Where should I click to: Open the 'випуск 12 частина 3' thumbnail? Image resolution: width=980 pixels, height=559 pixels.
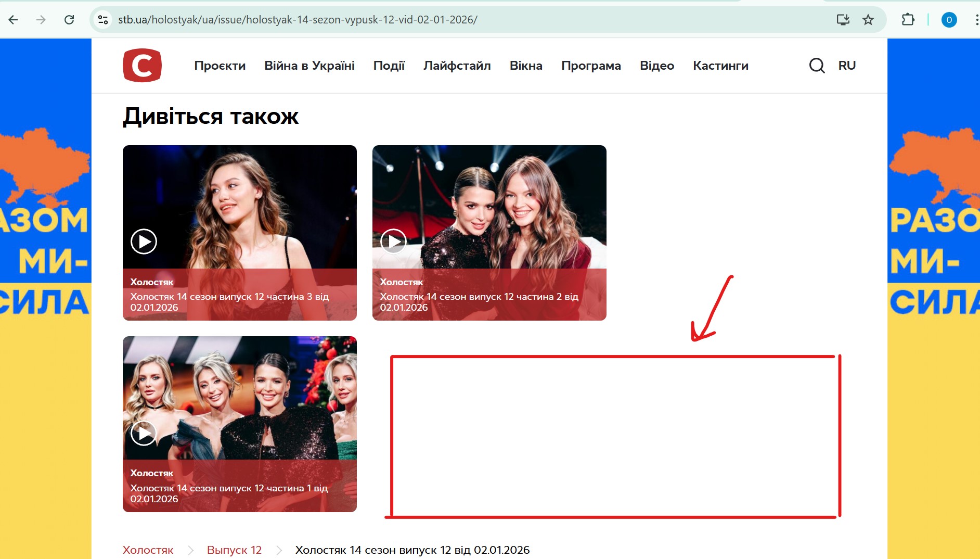240,233
